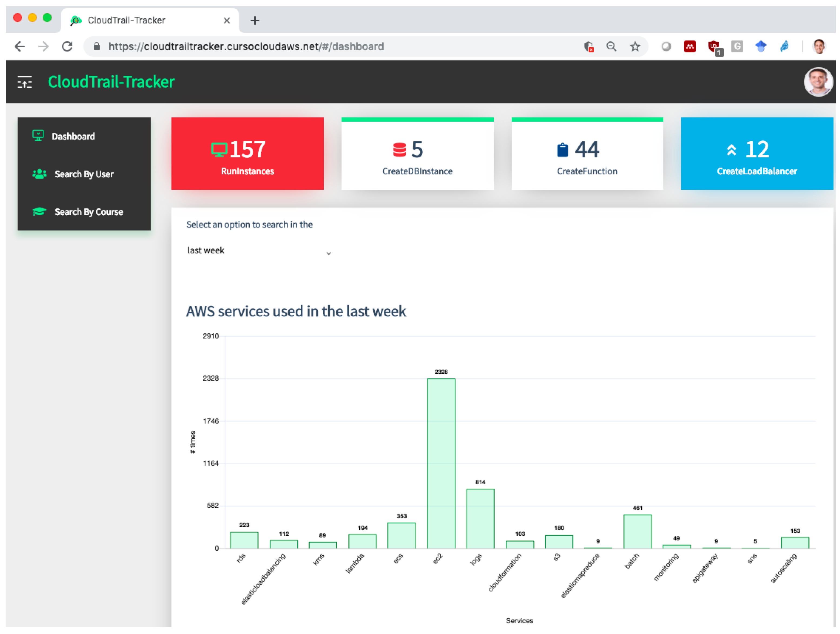840x634 pixels.
Task: Click the logs bar labeled 814
Action: click(480, 519)
